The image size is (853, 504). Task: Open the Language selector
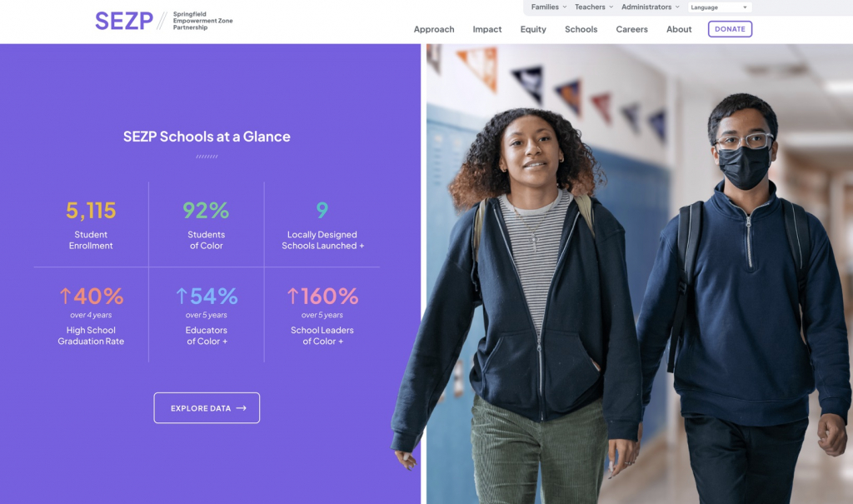point(719,7)
